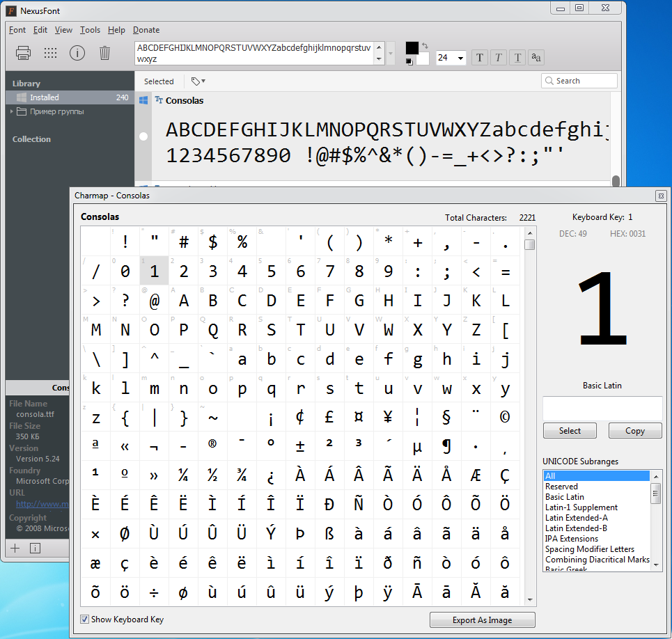Screen dimensions: 672x639
Task: Open the tag dropdown next to Selected
Action: [198, 81]
